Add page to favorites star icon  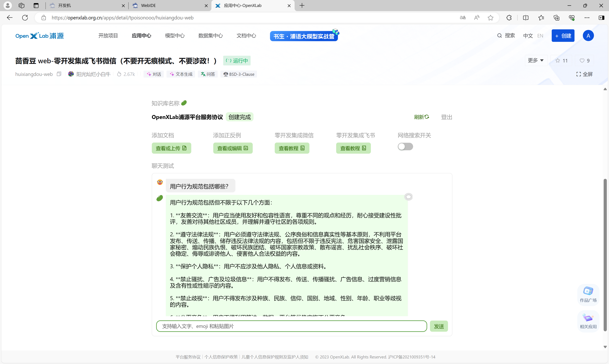(x=490, y=18)
